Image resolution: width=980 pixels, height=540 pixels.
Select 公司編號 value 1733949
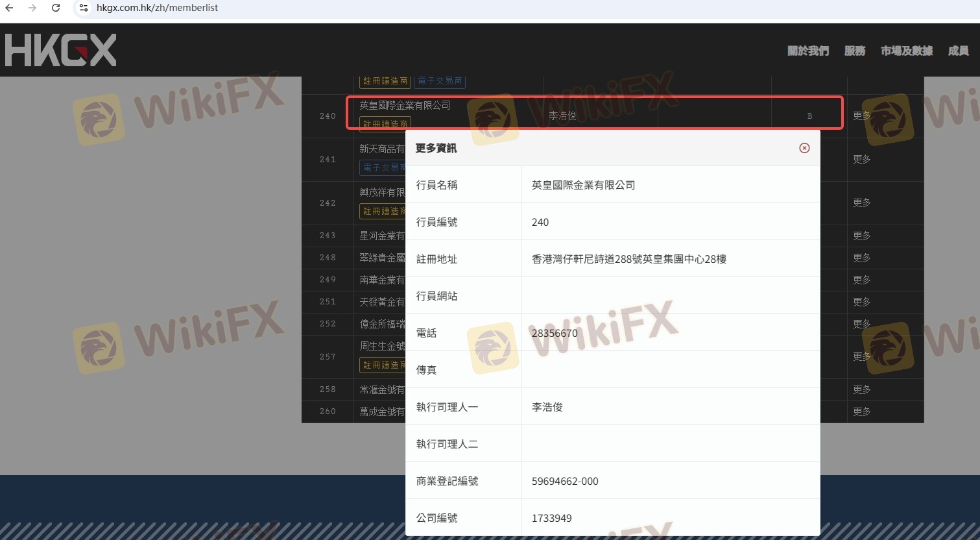pos(551,518)
